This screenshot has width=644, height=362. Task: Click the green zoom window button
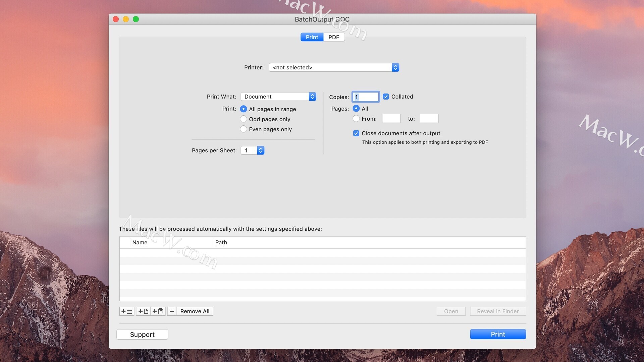[136, 19]
